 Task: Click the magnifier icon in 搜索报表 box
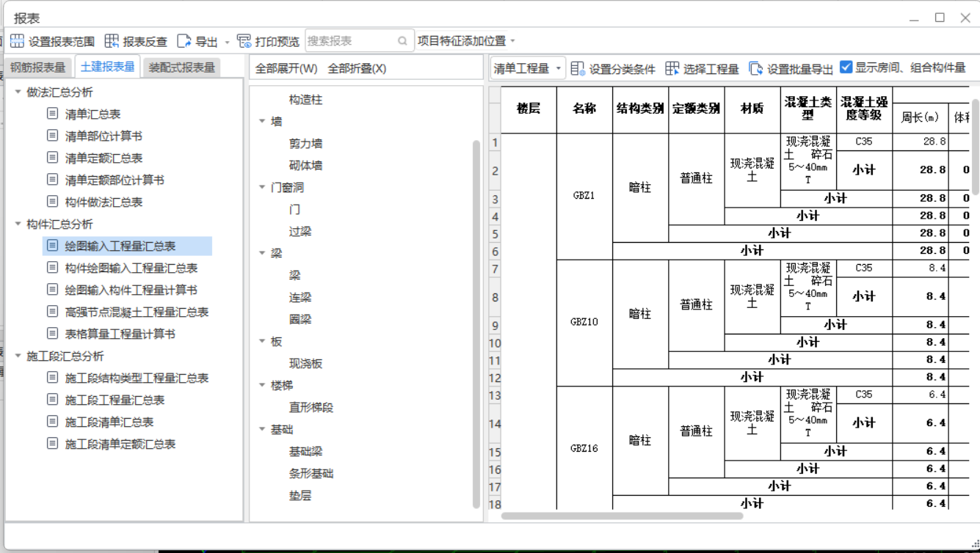coord(402,41)
